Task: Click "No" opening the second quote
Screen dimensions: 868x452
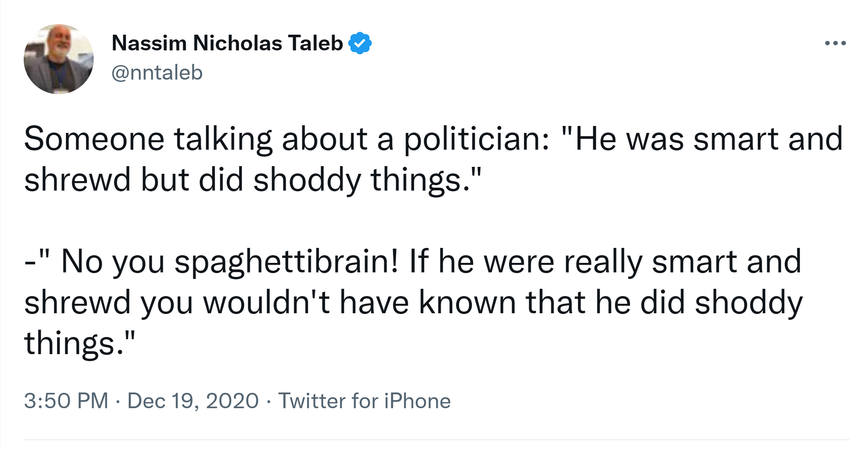Action: pyautogui.click(x=82, y=261)
